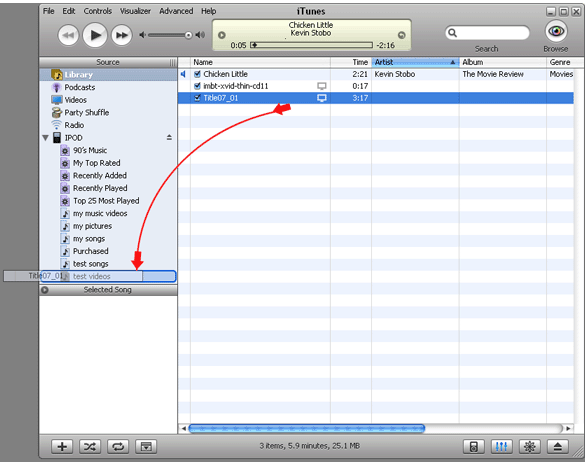This screenshot has width=588, height=462.
Task: Open the Help menu
Action: [x=208, y=11]
